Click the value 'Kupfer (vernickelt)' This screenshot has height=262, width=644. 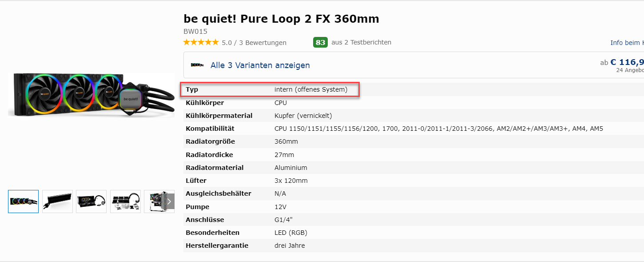303,116
